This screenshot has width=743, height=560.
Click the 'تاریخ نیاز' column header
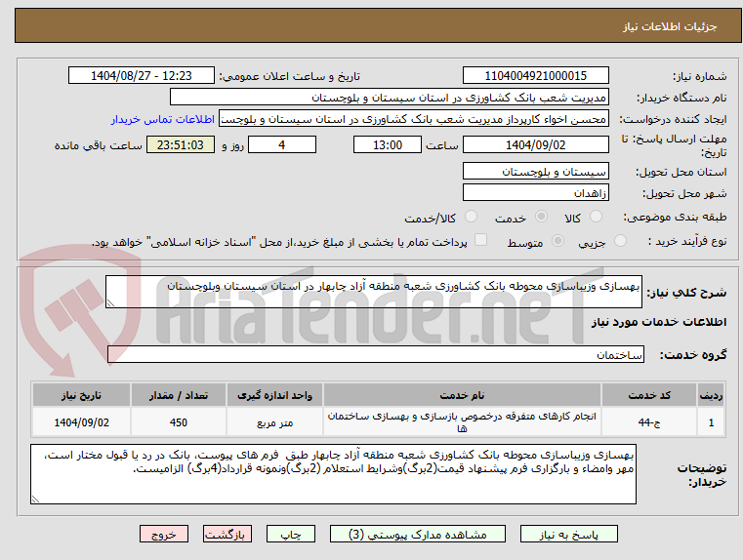click(81, 395)
